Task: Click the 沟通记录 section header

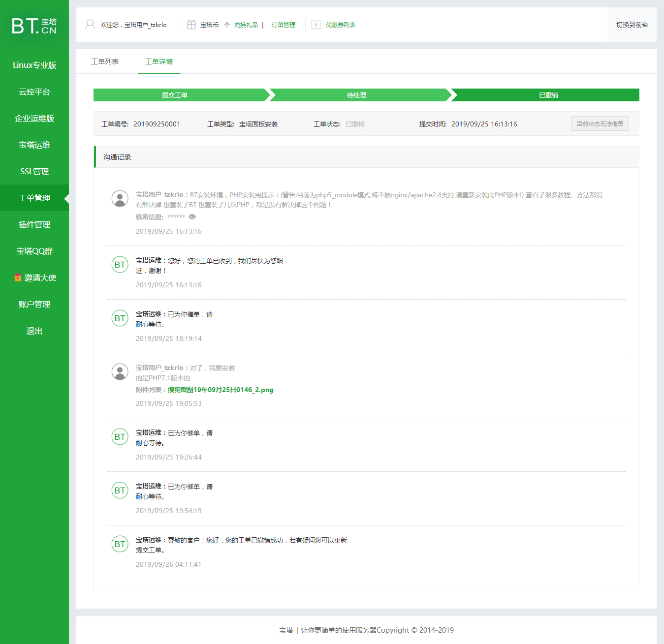Action: [x=366, y=157]
